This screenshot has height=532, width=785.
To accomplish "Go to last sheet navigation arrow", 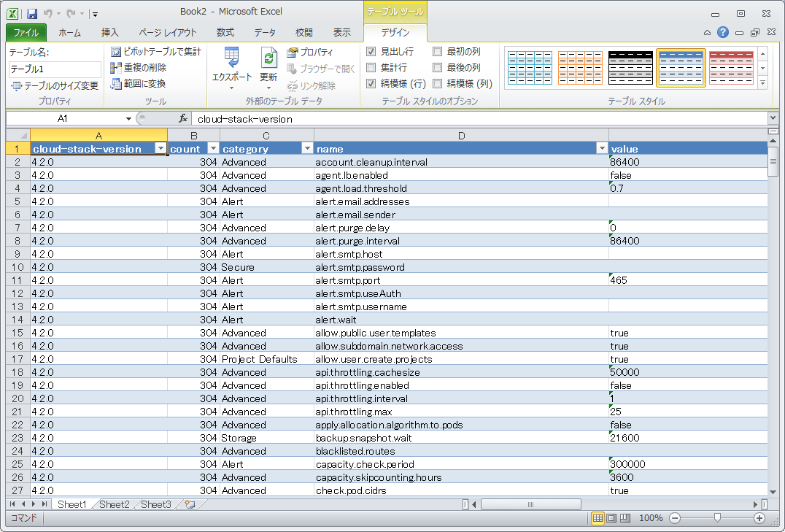I will 44,504.
